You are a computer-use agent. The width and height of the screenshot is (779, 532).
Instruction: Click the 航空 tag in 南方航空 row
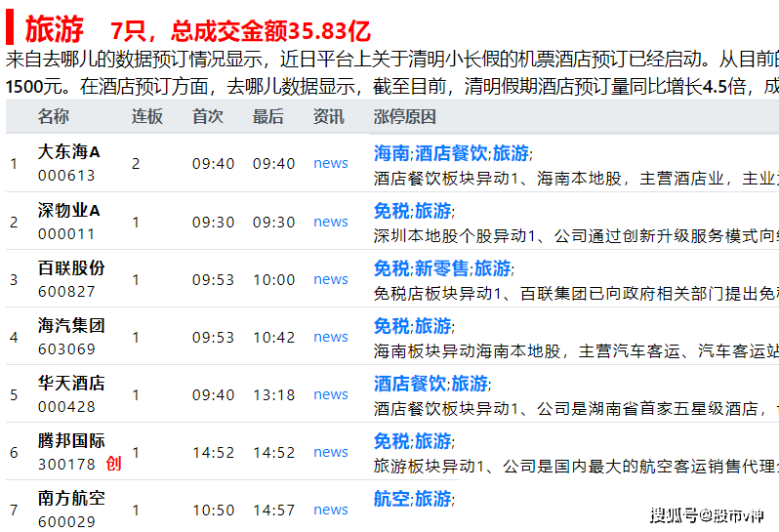click(x=391, y=499)
